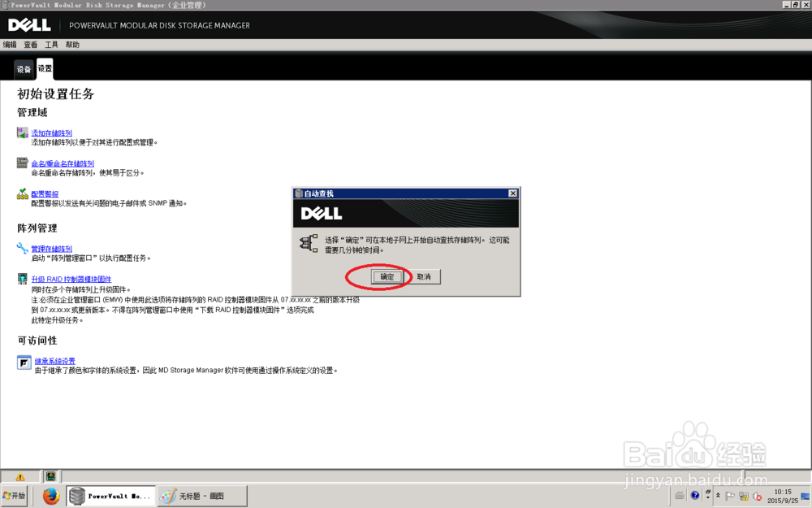The image size is (812, 508).
Task: Open the 配置警报 link
Action: pos(45,194)
